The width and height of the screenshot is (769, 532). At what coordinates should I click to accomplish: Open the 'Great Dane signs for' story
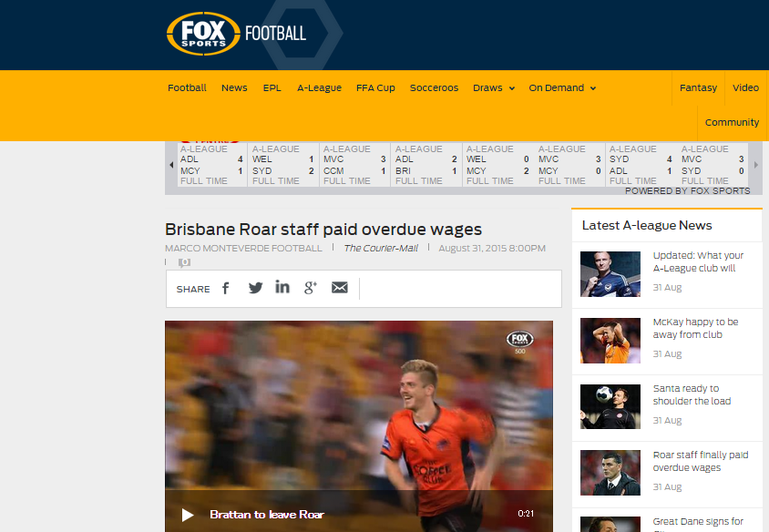tap(698, 521)
